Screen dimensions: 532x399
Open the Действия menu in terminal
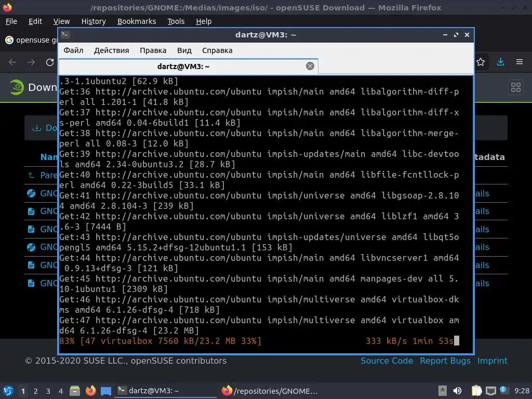(x=111, y=50)
